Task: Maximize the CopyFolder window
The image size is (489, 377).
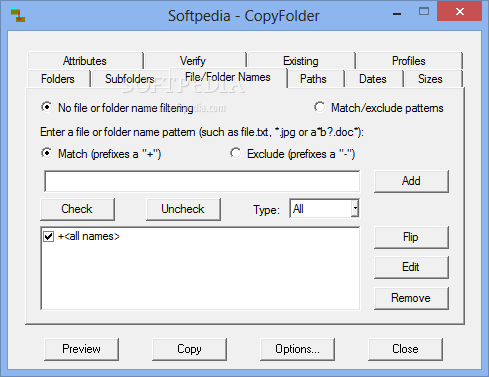Action: click(424, 12)
